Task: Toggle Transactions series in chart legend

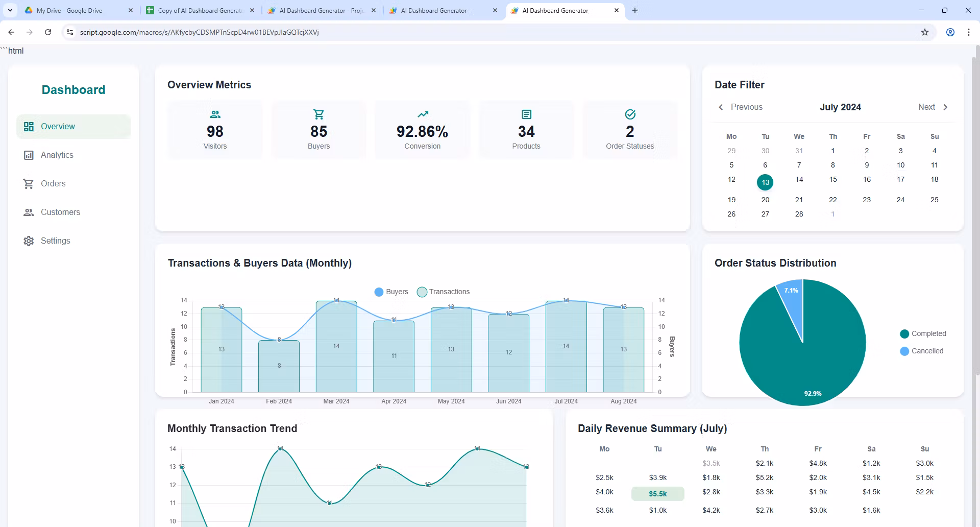Action: pos(443,292)
